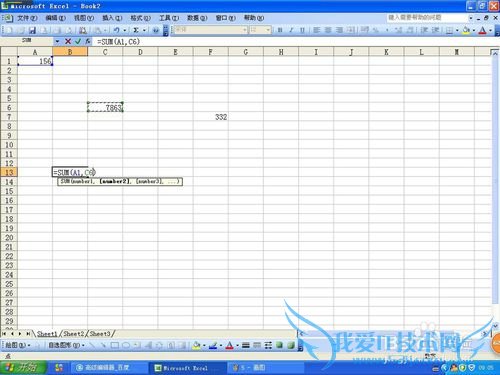
Task: Click the Windows 开始 Start button
Action: pos(23,368)
